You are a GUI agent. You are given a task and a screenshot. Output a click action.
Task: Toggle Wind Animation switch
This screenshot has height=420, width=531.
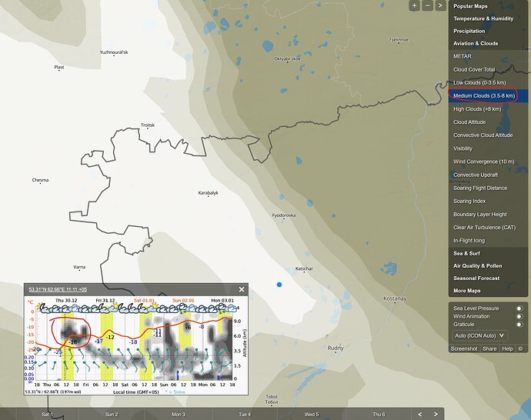[519, 316]
